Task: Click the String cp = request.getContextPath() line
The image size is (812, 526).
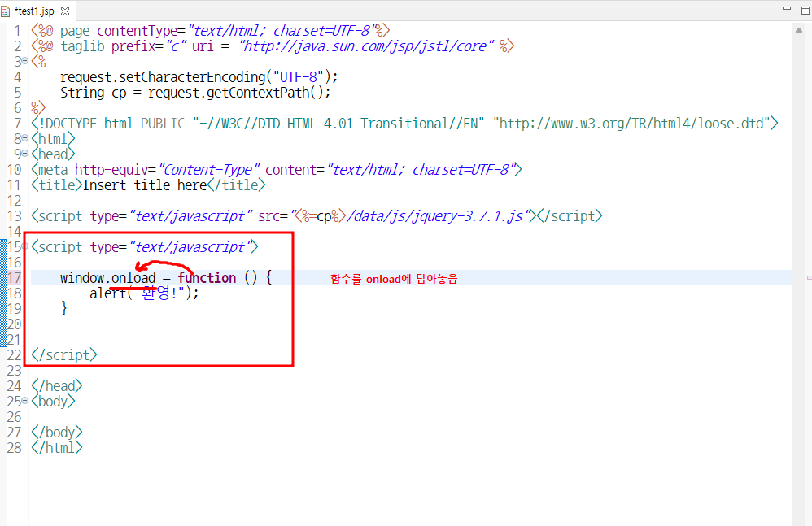Action: click(x=195, y=93)
